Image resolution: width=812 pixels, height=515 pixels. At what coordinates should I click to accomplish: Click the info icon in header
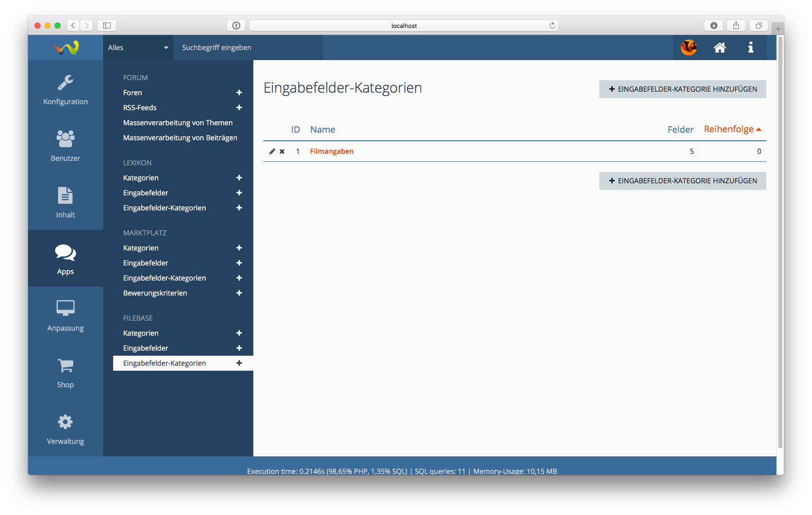[x=750, y=48]
